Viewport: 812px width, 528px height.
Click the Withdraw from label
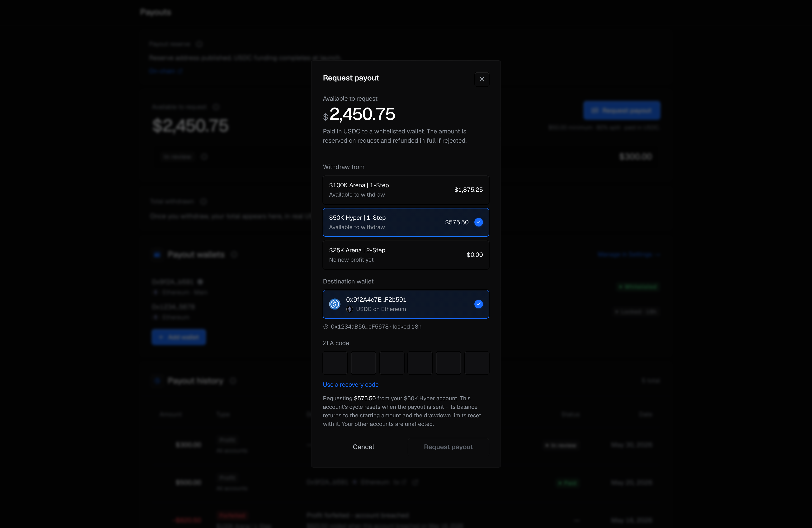(x=343, y=167)
